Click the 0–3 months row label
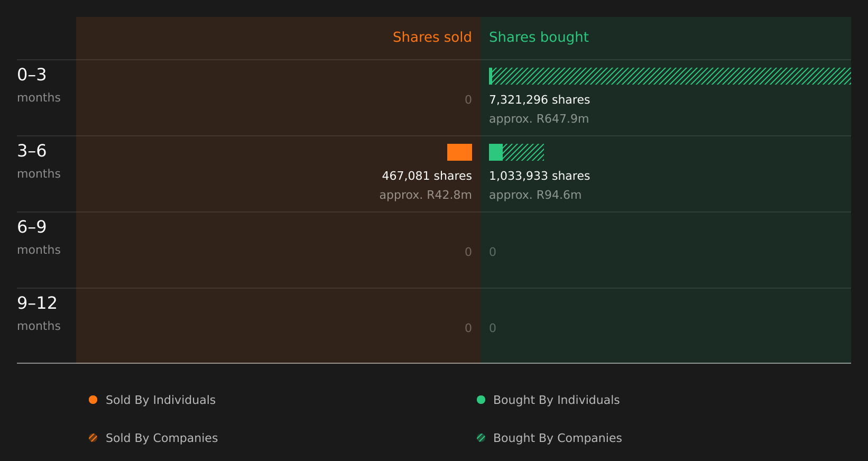The width and height of the screenshot is (868, 461). click(39, 85)
